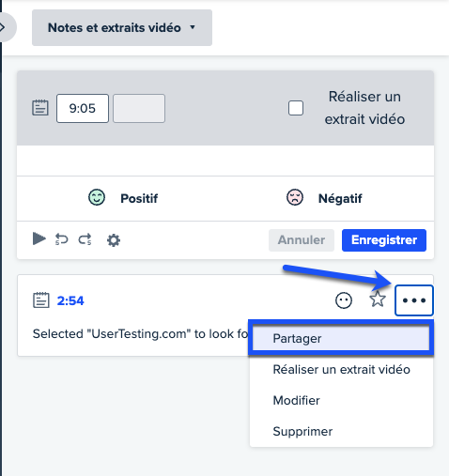Click the note text entry area
Viewport: 449px width, 476px height.
coord(225,161)
